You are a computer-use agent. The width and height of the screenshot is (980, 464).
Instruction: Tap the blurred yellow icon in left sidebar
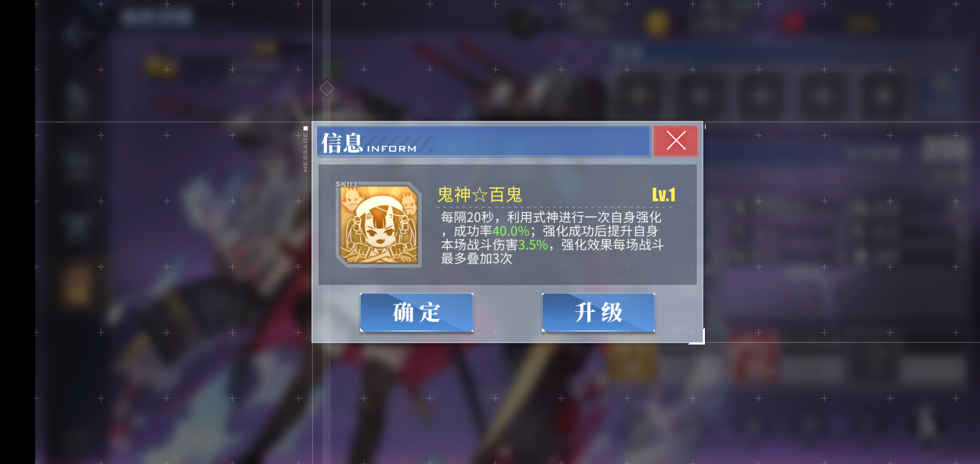click(x=77, y=284)
